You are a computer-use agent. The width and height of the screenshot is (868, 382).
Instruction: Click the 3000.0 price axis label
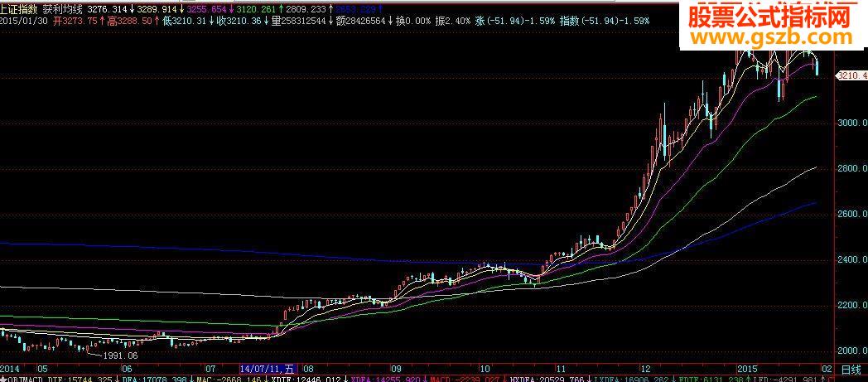tap(853, 123)
